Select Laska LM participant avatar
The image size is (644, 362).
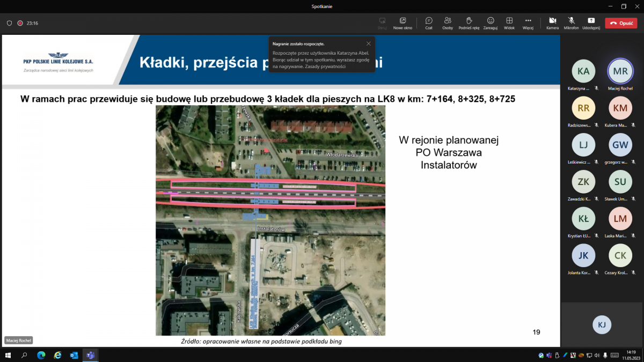(620, 219)
